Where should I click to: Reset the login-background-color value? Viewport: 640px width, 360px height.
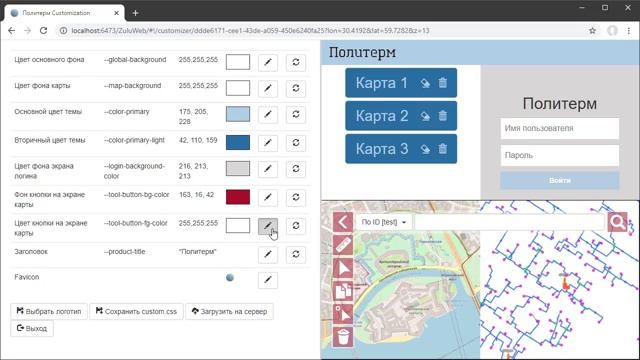[296, 169]
